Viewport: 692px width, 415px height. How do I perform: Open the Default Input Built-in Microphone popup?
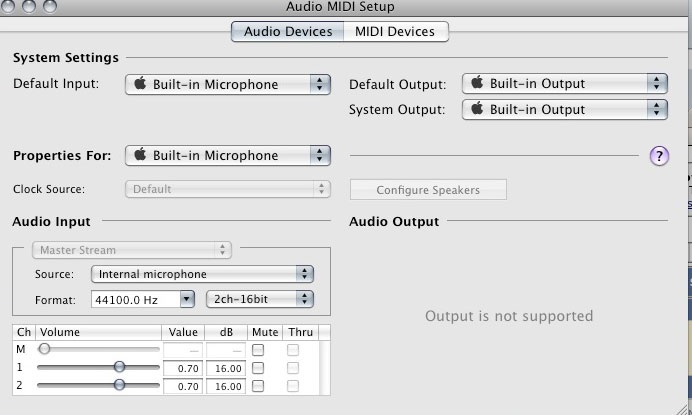[x=228, y=84]
